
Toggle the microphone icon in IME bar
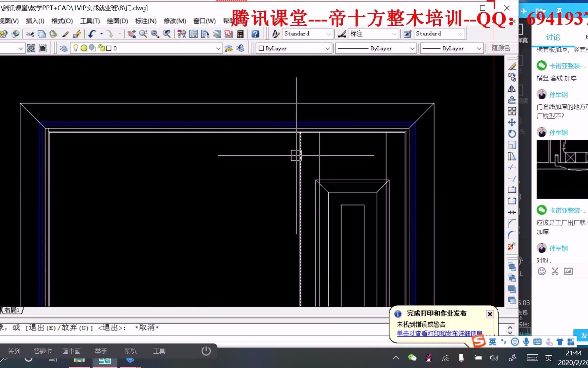coord(526,342)
